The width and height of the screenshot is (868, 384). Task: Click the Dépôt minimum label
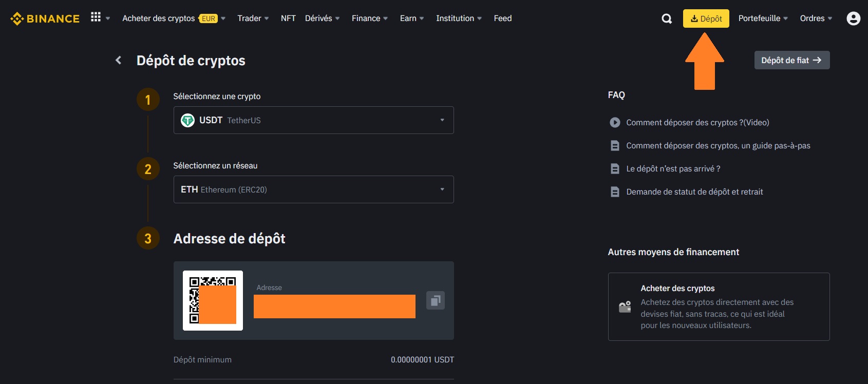[x=202, y=360]
